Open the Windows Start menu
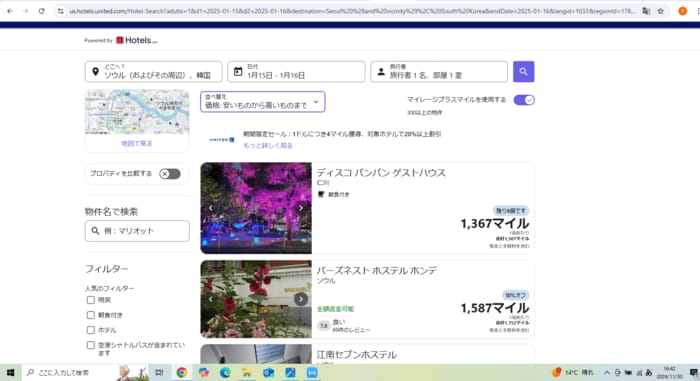This screenshot has height=381, width=700. pos(10,373)
